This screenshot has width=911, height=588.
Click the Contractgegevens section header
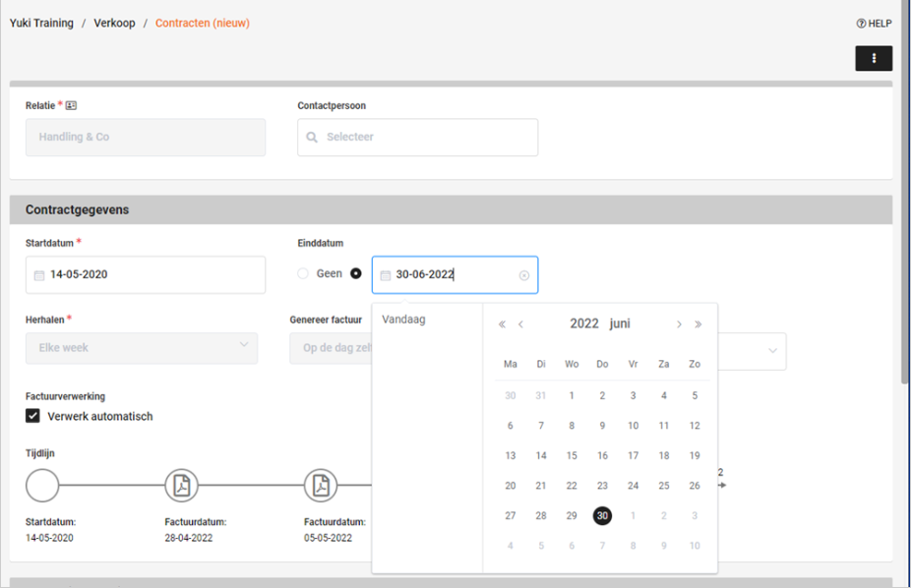pos(451,210)
